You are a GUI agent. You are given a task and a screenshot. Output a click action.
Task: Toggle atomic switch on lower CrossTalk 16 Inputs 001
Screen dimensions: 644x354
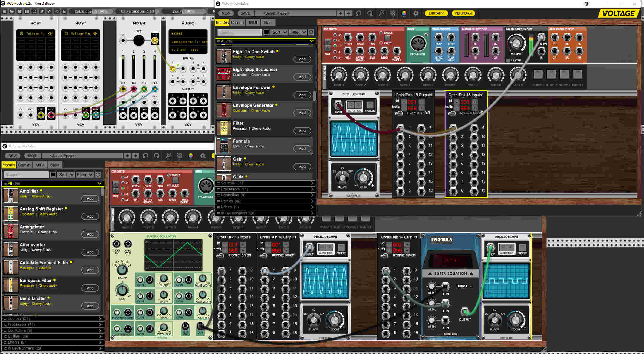(220, 256)
